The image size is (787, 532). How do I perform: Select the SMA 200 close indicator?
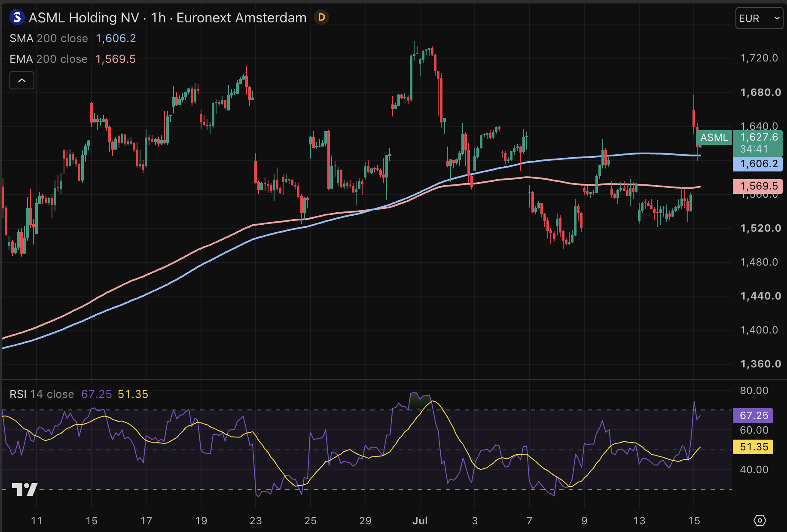click(49, 38)
